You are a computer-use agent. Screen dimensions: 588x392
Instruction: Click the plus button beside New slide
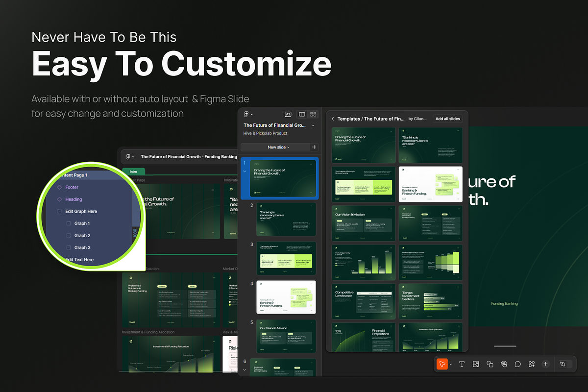point(314,147)
